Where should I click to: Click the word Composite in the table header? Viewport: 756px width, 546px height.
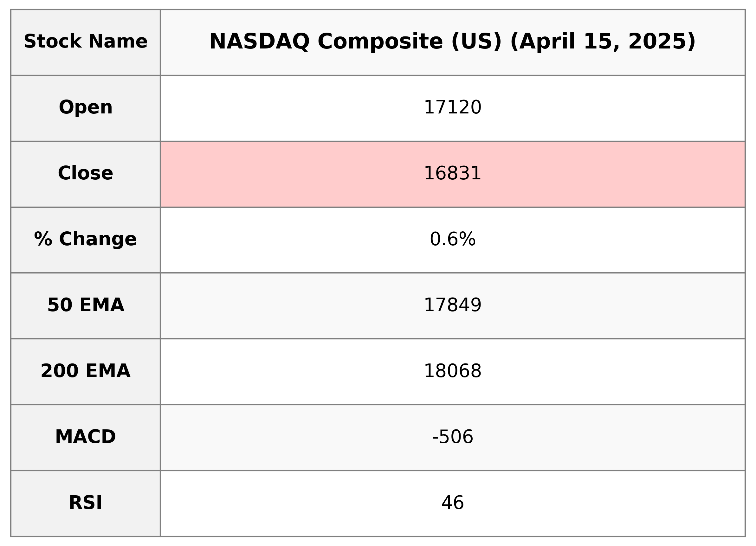380,42
